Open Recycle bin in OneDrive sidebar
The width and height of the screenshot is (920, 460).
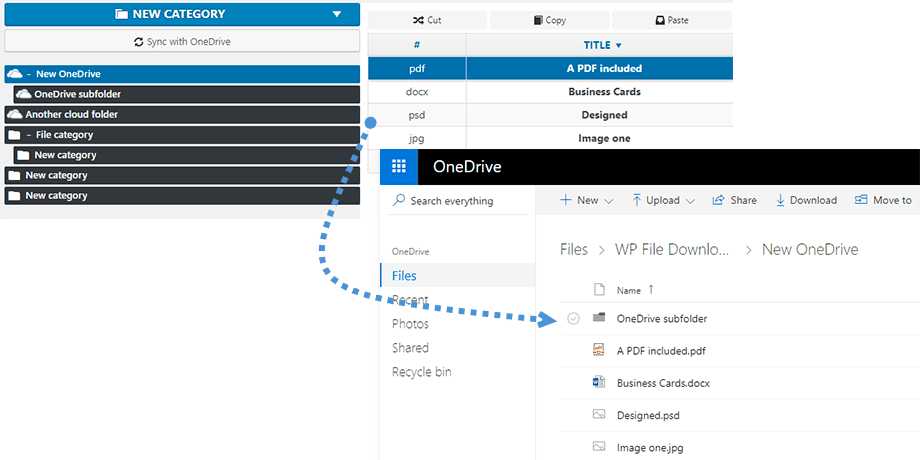pos(421,372)
